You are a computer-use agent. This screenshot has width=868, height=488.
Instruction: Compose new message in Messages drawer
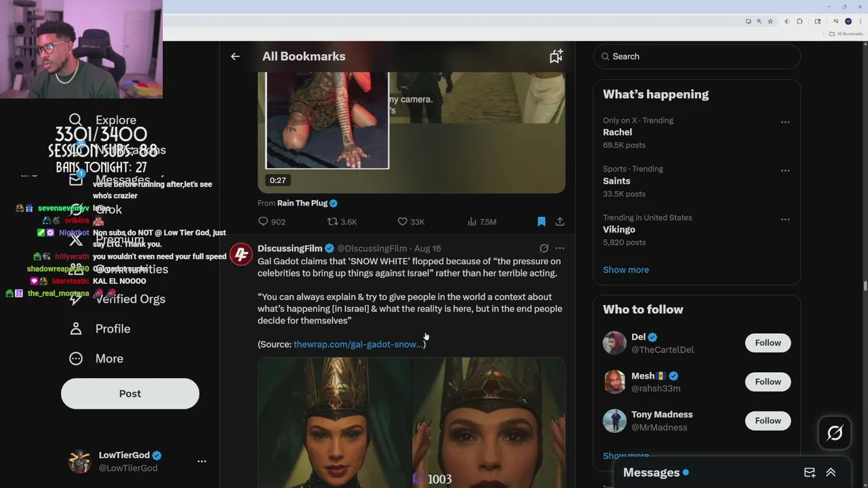[x=810, y=472]
